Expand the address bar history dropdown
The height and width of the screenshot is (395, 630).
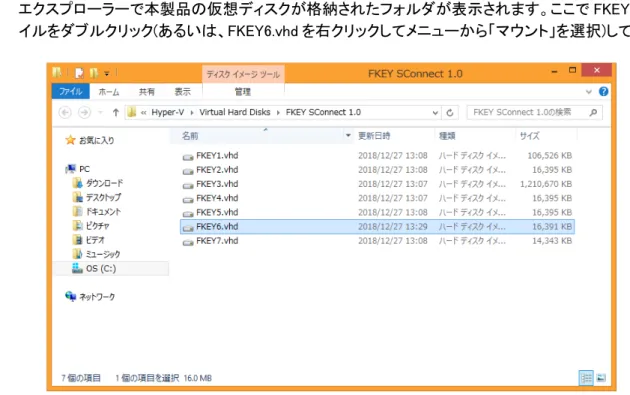click(x=435, y=113)
